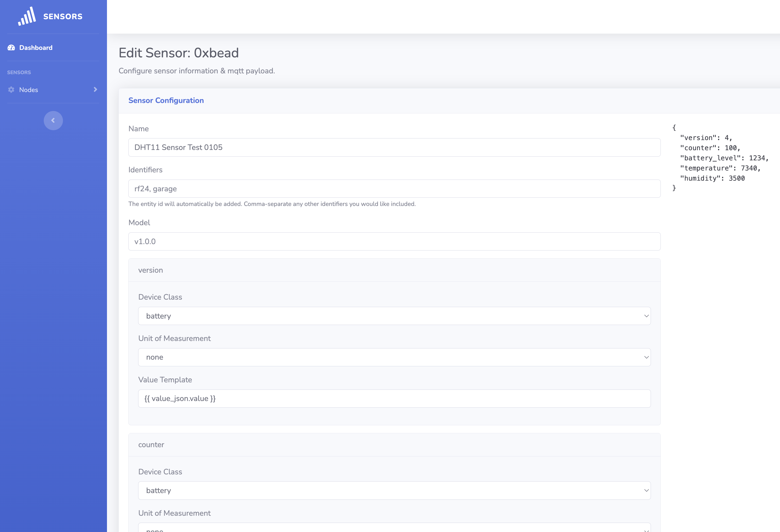
Task: Open counter Device Class dropdown
Action: pyautogui.click(x=394, y=490)
